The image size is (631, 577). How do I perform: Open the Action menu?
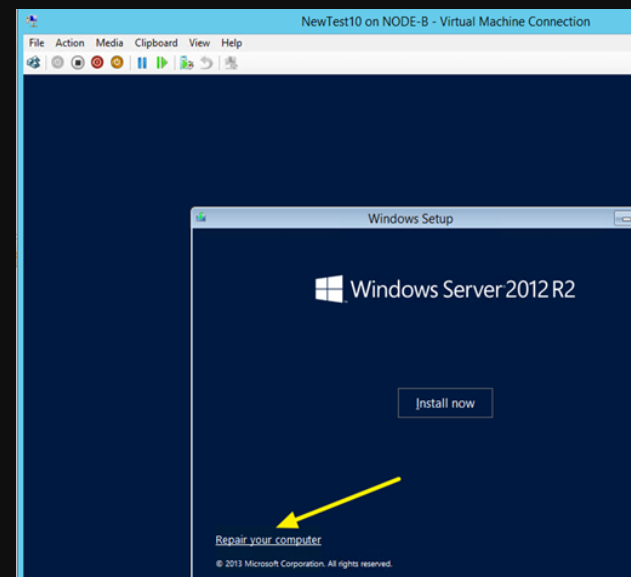tap(70, 43)
